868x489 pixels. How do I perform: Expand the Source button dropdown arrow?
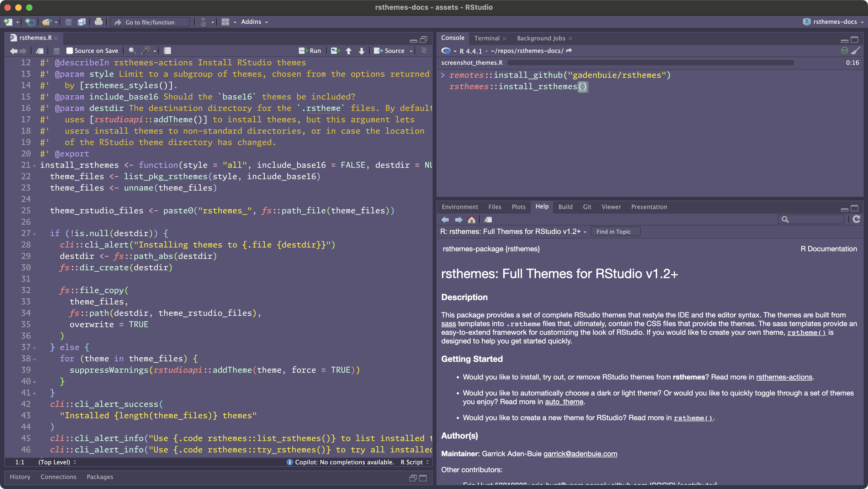411,51
